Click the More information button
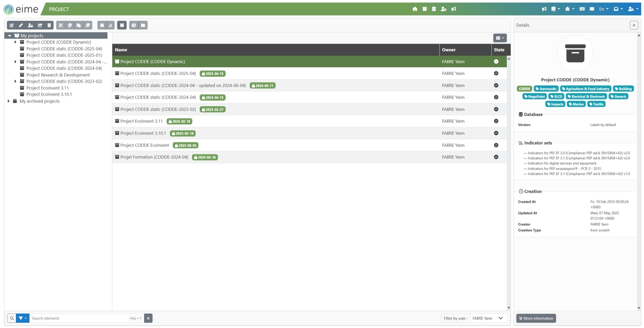 [536, 318]
